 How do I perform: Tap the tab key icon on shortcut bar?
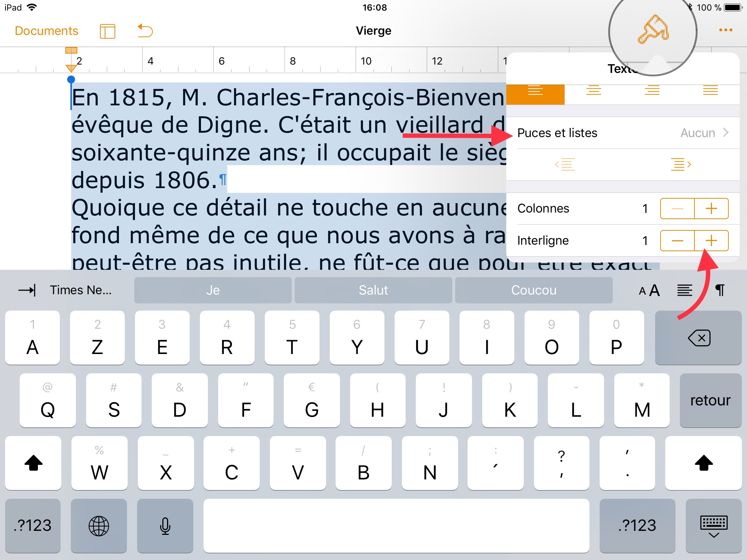(27, 290)
